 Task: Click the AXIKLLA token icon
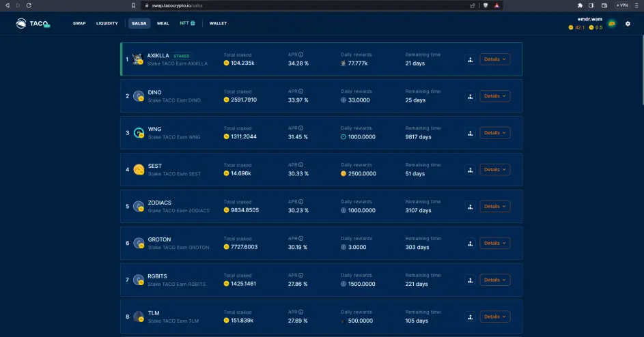pyautogui.click(x=138, y=59)
